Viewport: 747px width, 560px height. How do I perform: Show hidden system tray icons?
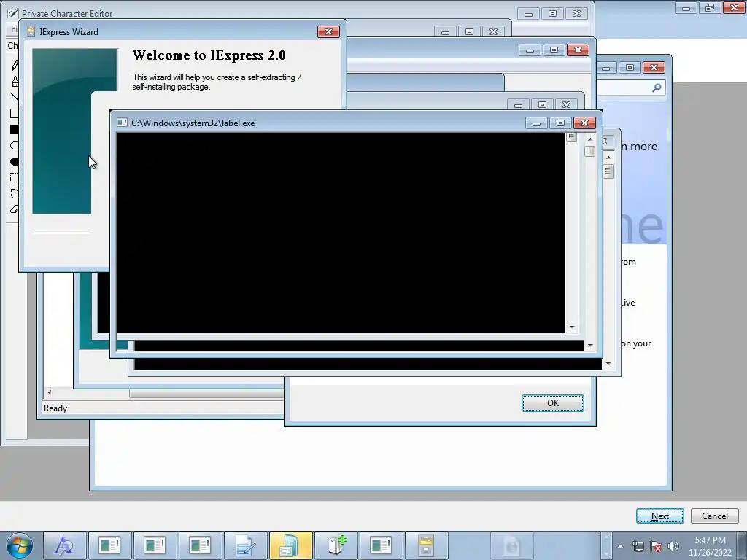[620, 547]
